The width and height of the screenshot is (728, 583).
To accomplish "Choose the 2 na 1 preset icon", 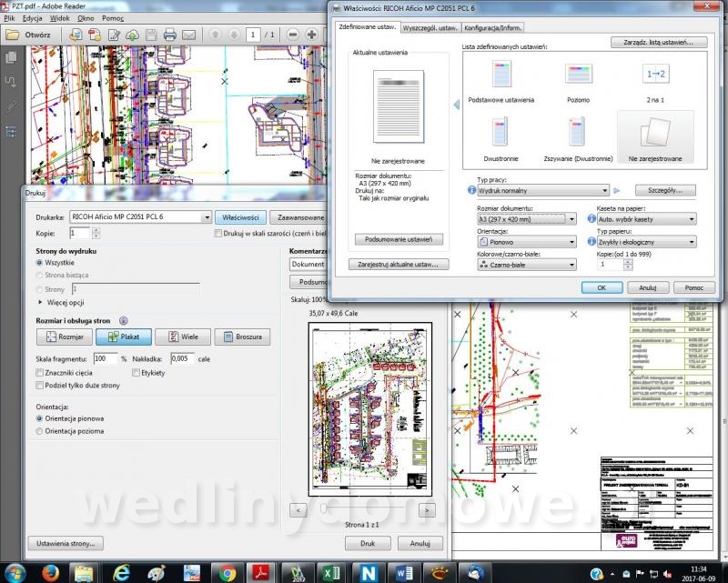I will 655,74.
